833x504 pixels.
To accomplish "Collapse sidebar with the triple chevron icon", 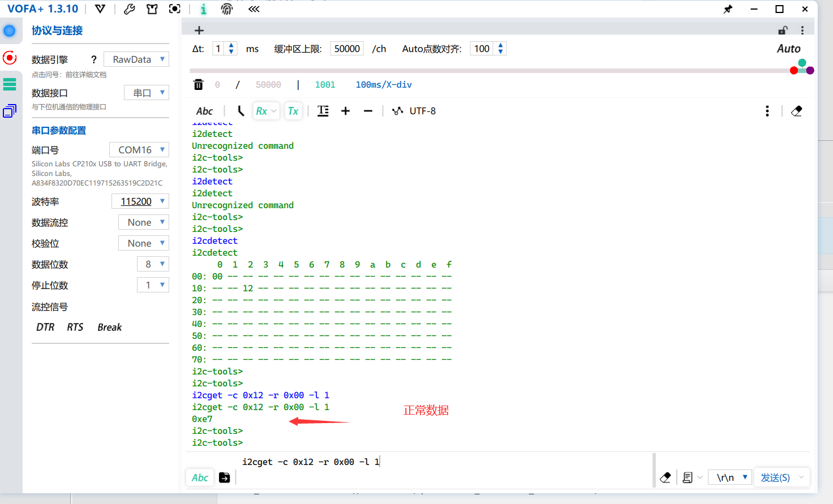I will (254, 9).
